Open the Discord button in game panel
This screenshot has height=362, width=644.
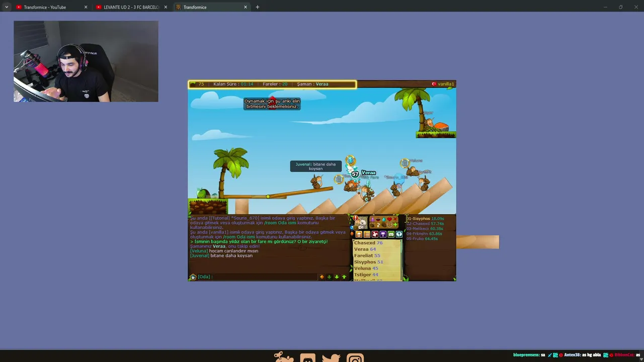[x=391, y=234]
